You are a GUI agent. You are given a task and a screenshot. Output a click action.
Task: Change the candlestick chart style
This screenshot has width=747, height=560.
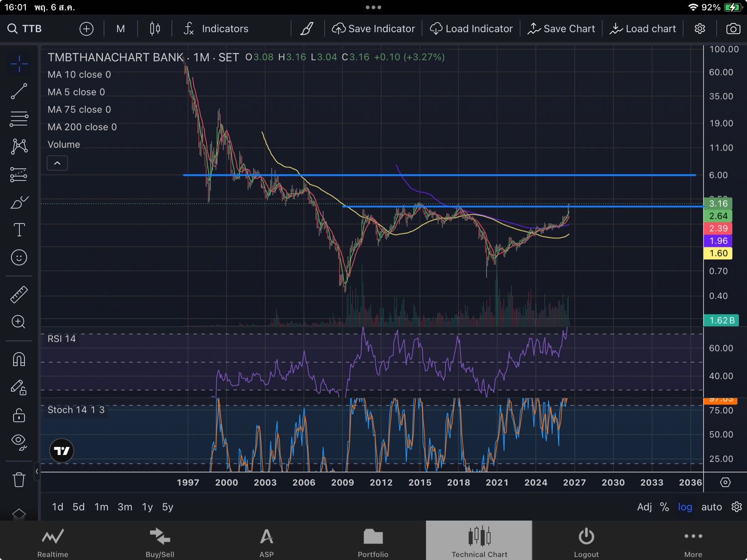click(155, 29)
